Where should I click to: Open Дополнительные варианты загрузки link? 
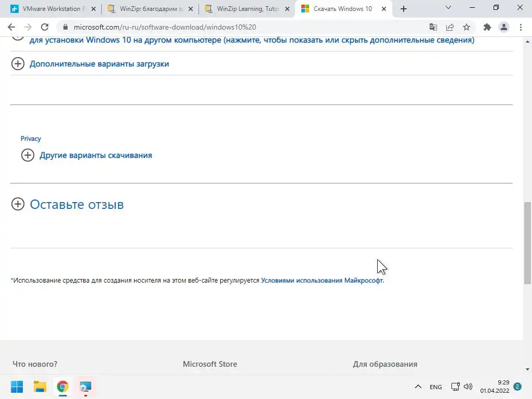[99, 64]
